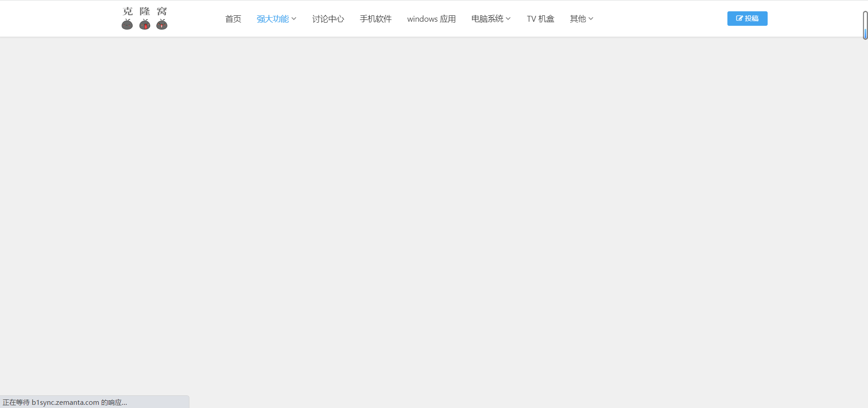Image resolution: width=868 pixels, height=408 pixels.
Task: Click the blue 投稿 submit button
Action: (x=747, y=19)
